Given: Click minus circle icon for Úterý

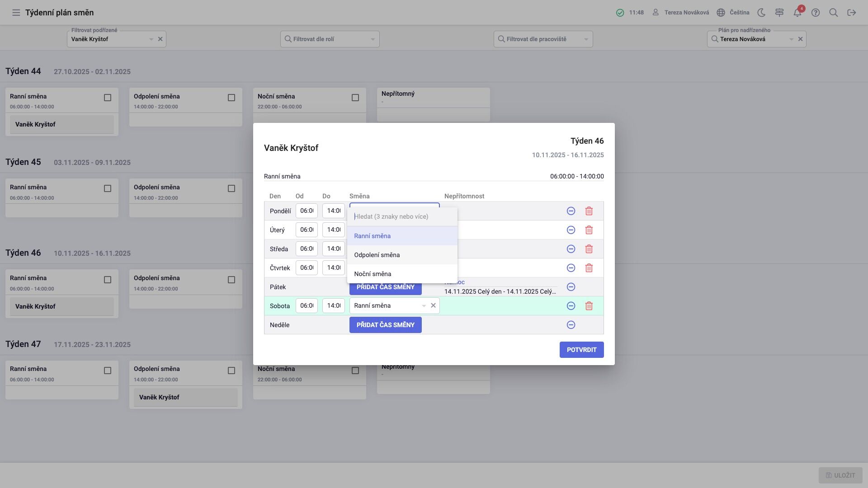Looking at the screenshot, I should click(571, 230).
